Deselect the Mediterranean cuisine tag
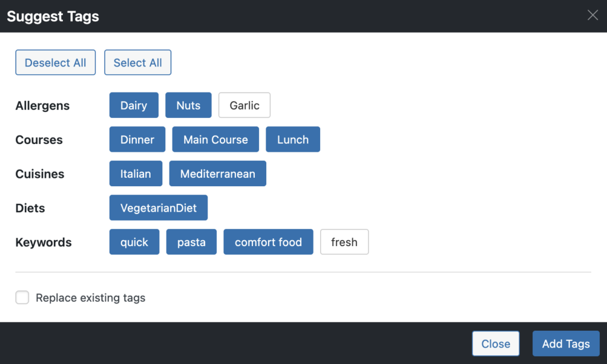607x364 pixels. coord(218,174)
